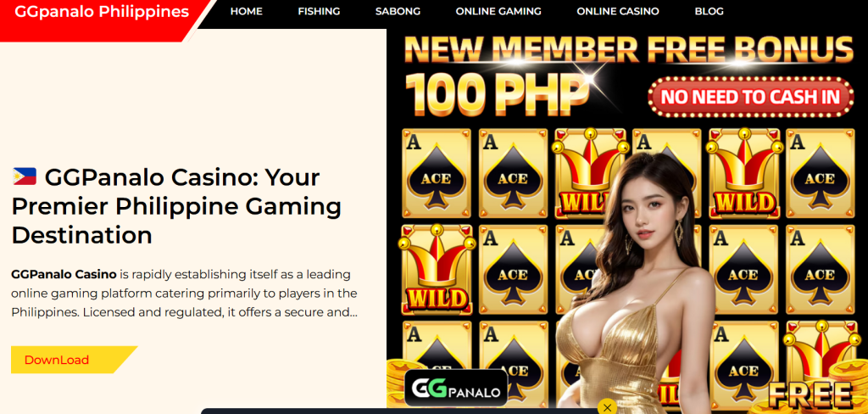Open the FISHING menu item
The height and width of the screenshot is (414, 868).
point(319,11)
